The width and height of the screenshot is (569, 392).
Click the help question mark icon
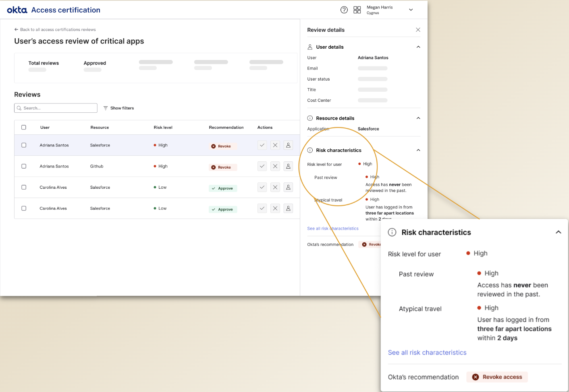344,10
